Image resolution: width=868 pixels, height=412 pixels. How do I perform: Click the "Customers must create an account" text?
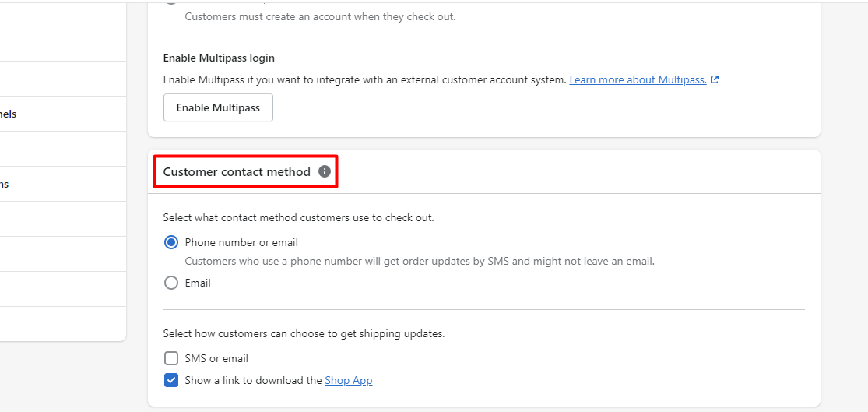click(x=320, y=16)
